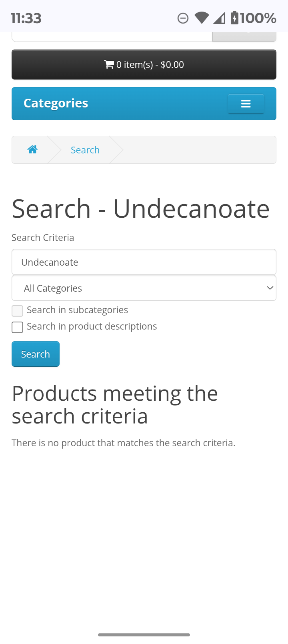This screenshot has height=644, width=288.
Task: Focus the Undecanoate search criteria field
Action: (144, 262)
